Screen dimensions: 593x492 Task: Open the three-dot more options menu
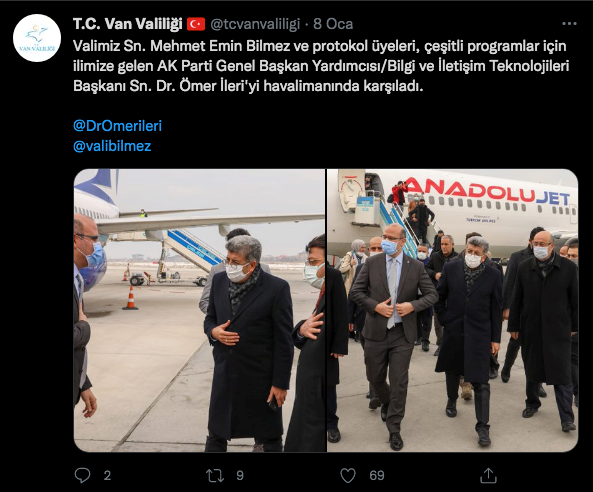[569, 23]
